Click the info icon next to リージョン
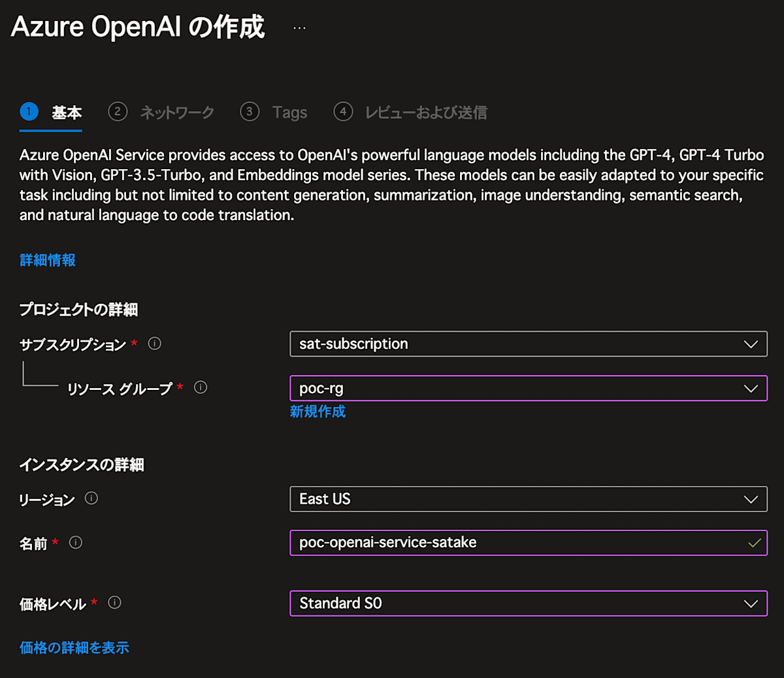This screenshot has width=784, height=678. pos(91,498)
